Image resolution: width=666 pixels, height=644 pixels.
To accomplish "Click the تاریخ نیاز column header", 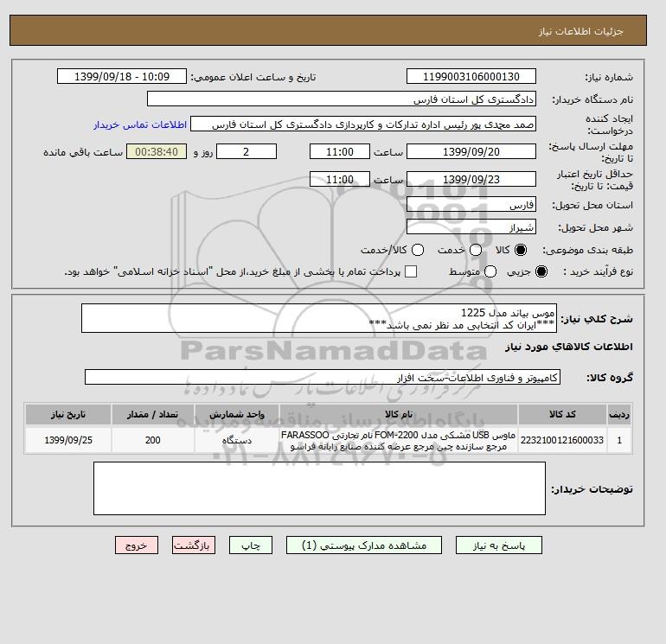I will tap(68, 414).
